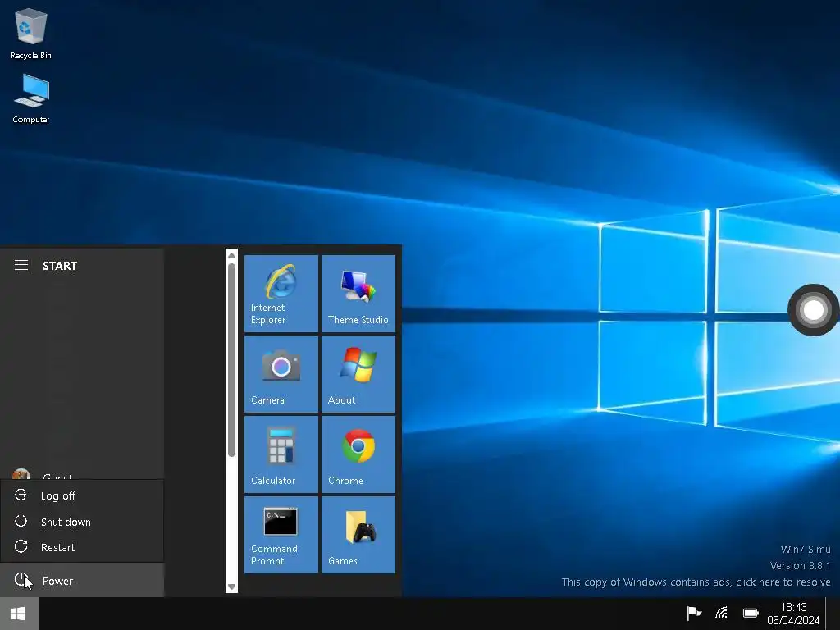The image size is (840, 630).
Task: Open the Games tile
Action: click(x=358, y=535)
